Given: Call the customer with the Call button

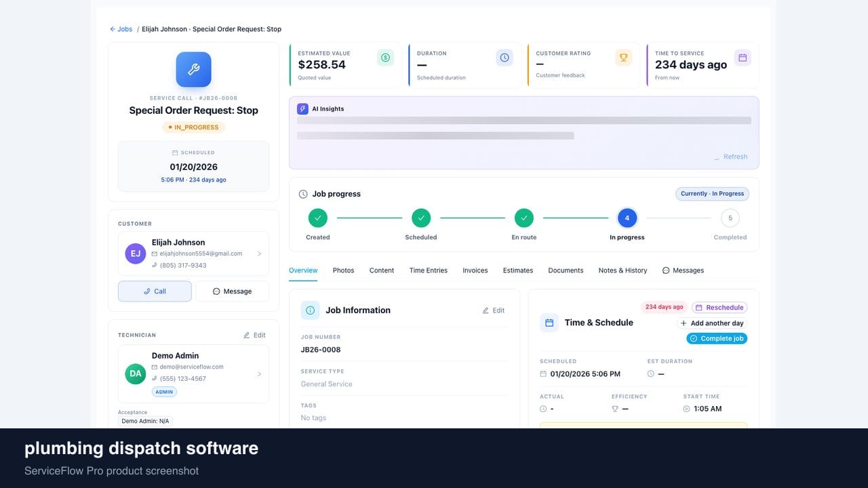Looking at the screenshot, I should [155, 291].
